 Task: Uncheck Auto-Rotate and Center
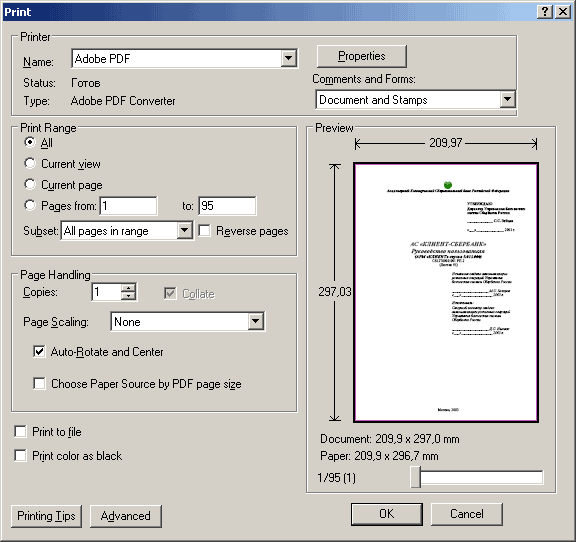point(39,352)
